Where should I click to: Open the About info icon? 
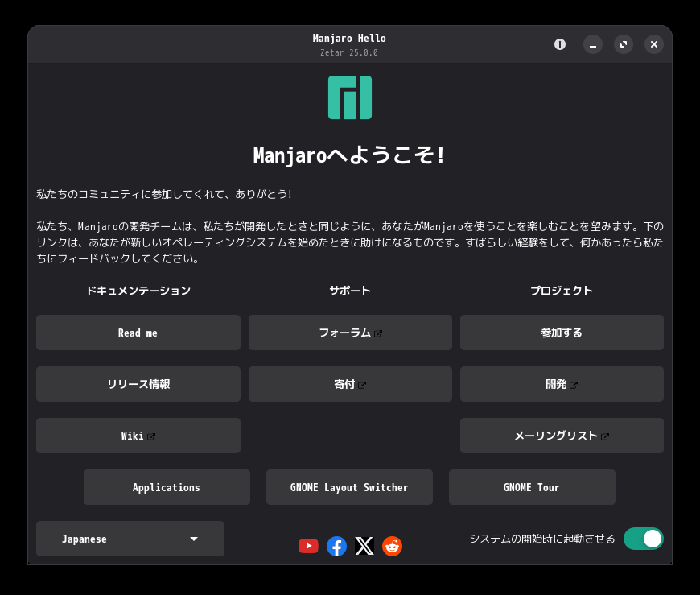[x=560, y=44]
